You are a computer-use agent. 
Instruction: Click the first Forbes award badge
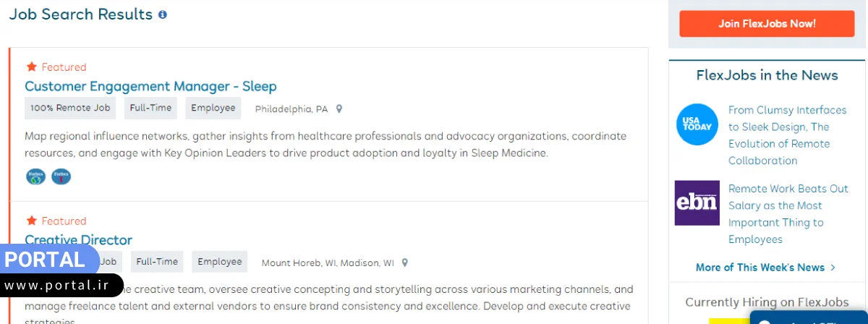click(x=35, y=176)
